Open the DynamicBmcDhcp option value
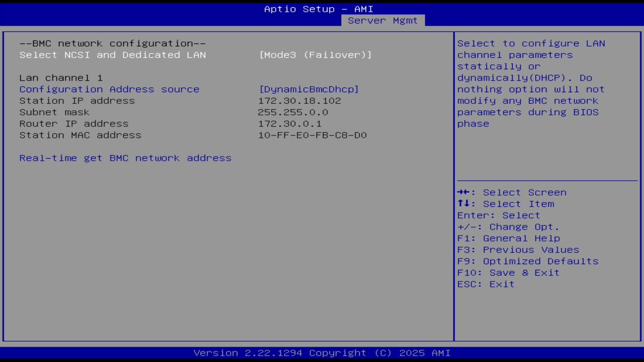This screenshot has width=644, height=362. click(x=309, y=89)
